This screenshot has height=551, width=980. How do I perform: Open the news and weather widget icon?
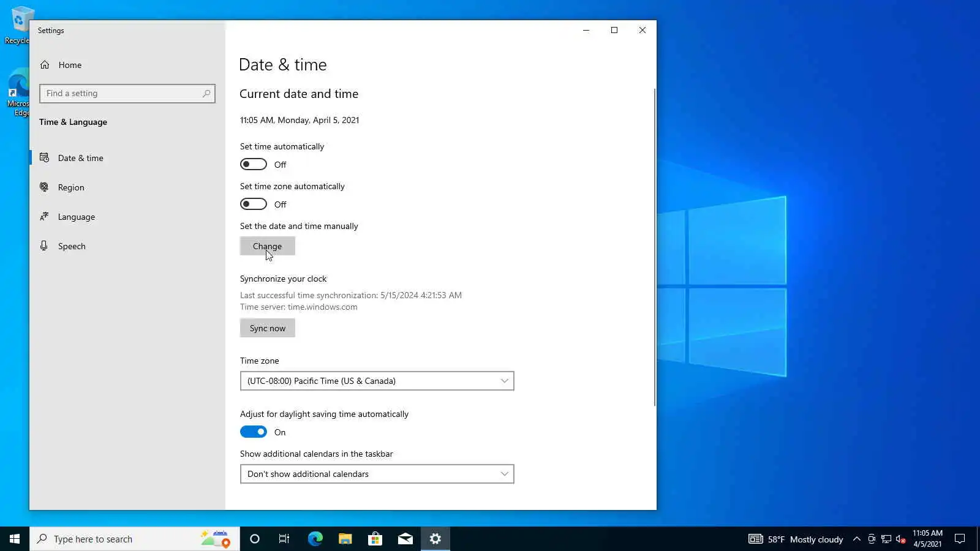[x=756, y=539]
